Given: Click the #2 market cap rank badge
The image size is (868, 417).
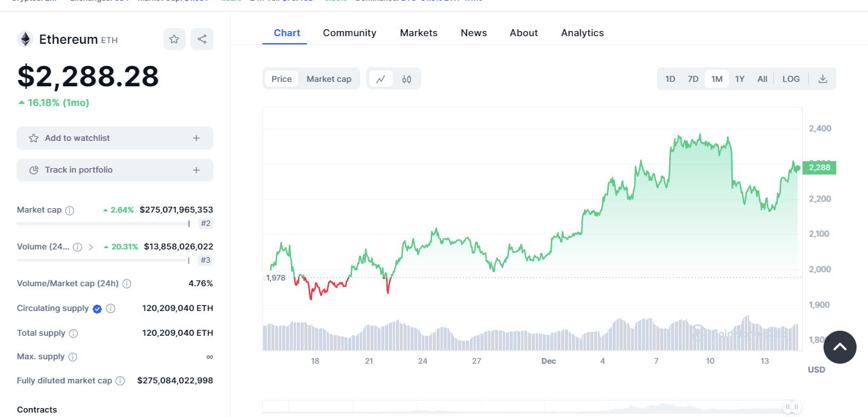Looking at the screenshot, I should [206, 223].
